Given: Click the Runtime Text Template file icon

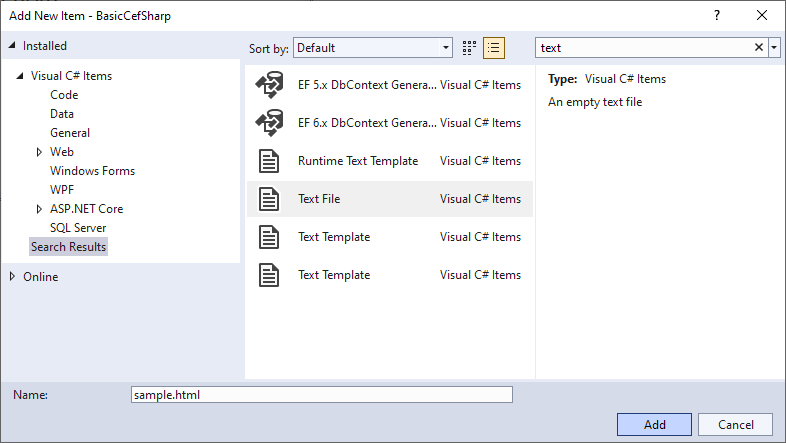Looking at the screenshot, I should [x=270, y=161].
